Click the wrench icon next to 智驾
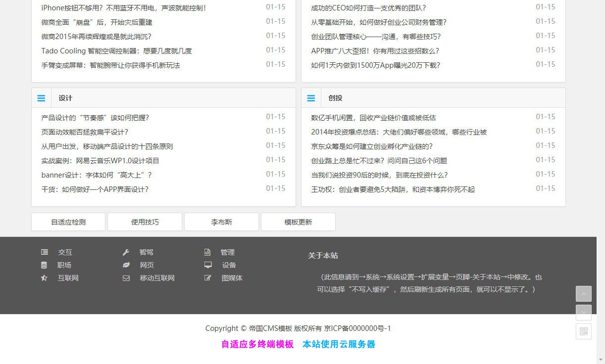 (x=126, y=252)
